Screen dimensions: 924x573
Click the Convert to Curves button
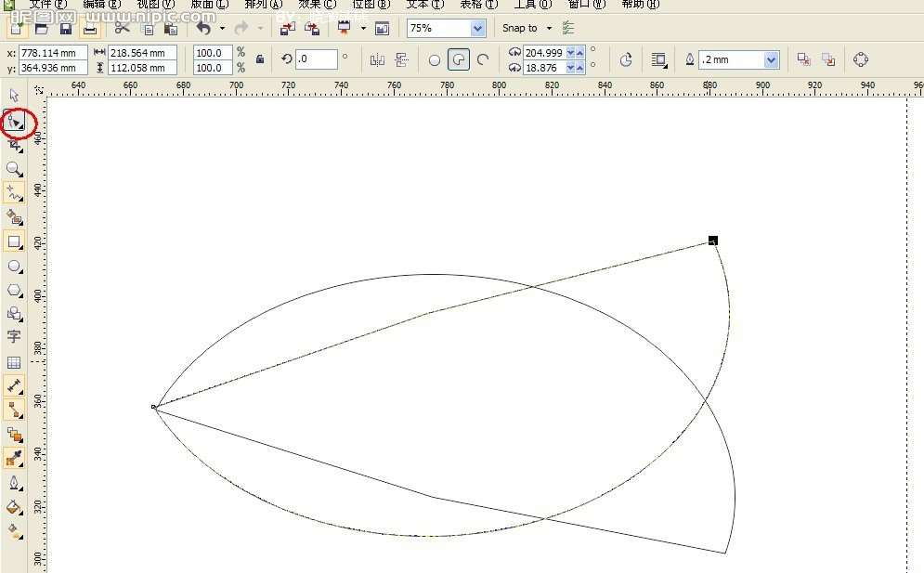tap(861, 60)
